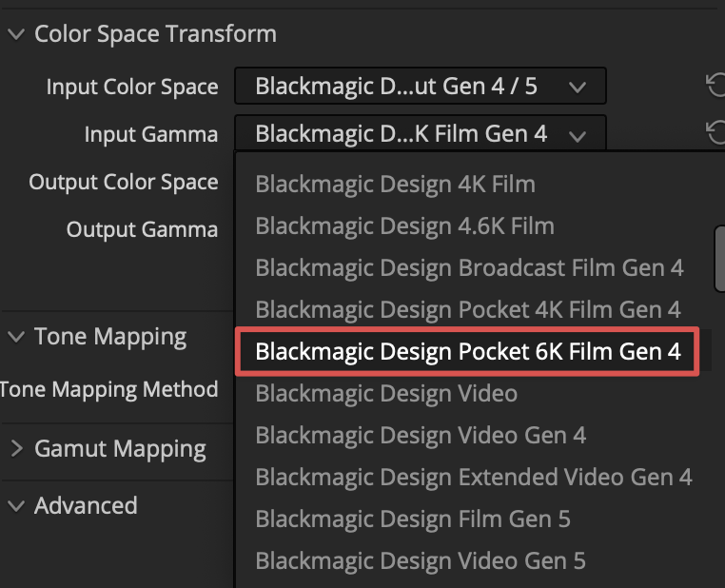The width and height of the screenshot is (725, 588).
Task: Open the Input Color Space dropdown
Action: (x=421, y=86)
